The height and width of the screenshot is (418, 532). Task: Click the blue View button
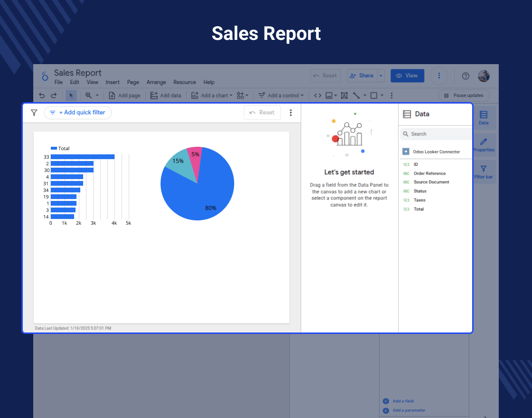[x=407, y=76]
